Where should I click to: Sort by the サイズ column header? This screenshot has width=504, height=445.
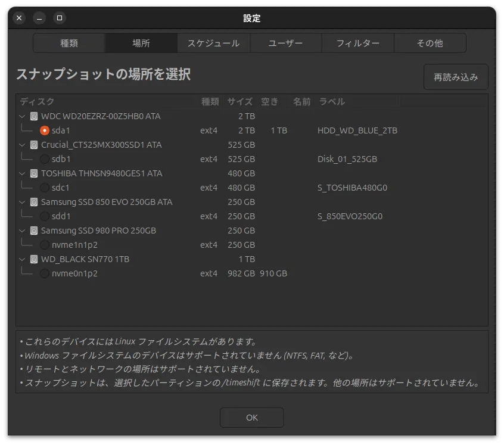(x=239, y=101)
